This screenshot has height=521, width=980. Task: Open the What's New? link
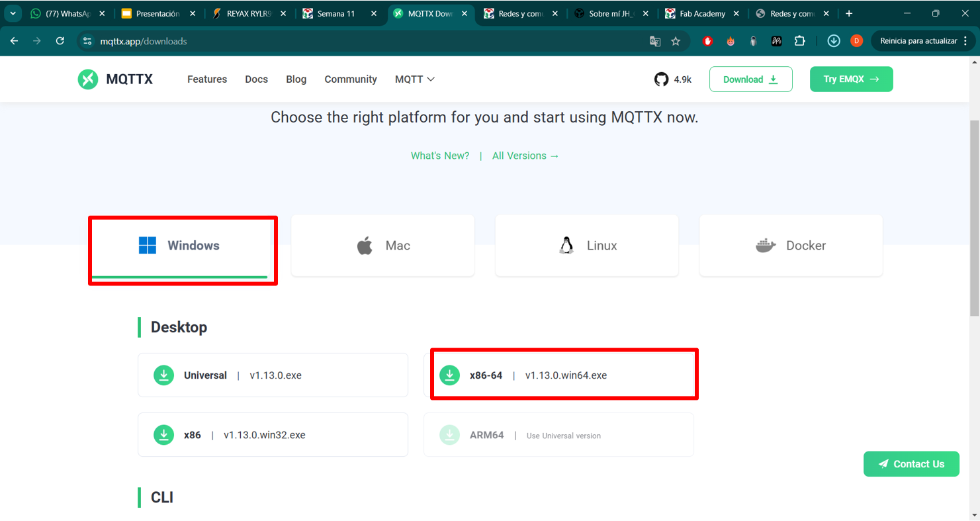click(x=440, y=156)
